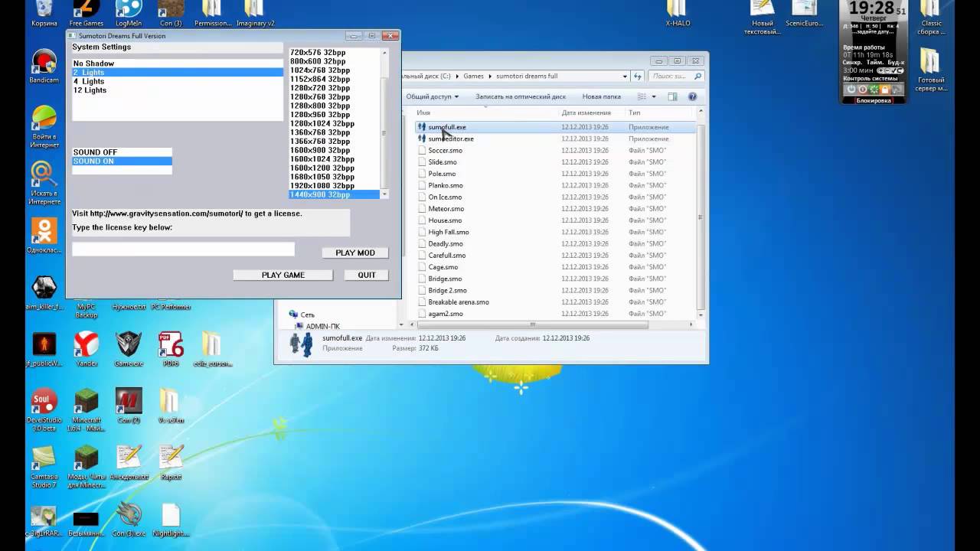Open the Yandex browser desktop shortcut

click(87, 348)
